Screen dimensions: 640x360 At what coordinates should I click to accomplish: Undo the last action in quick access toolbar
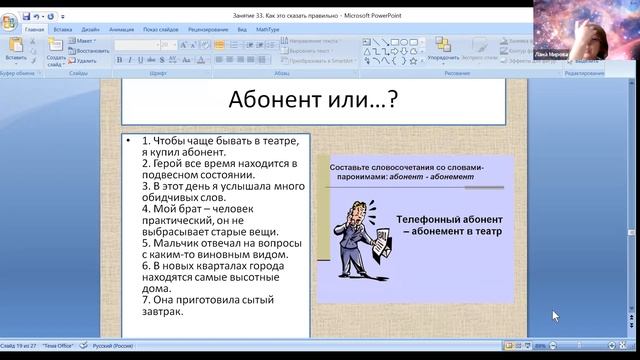tap(37, 16)
